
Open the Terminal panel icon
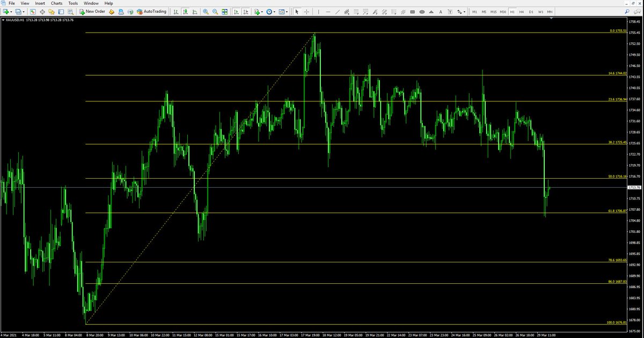pyautogui.click(x=61, y=11)
